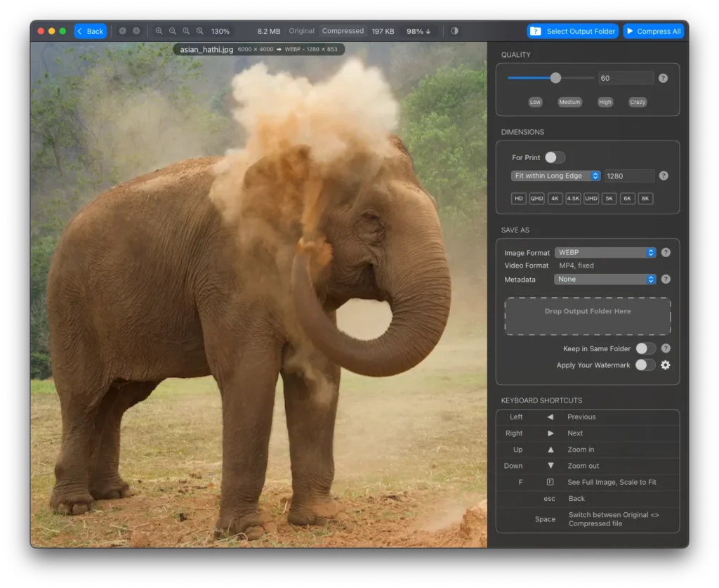This screenshot has width=719, height=588.
Task: Click the Back button
Action: (91, 31)
